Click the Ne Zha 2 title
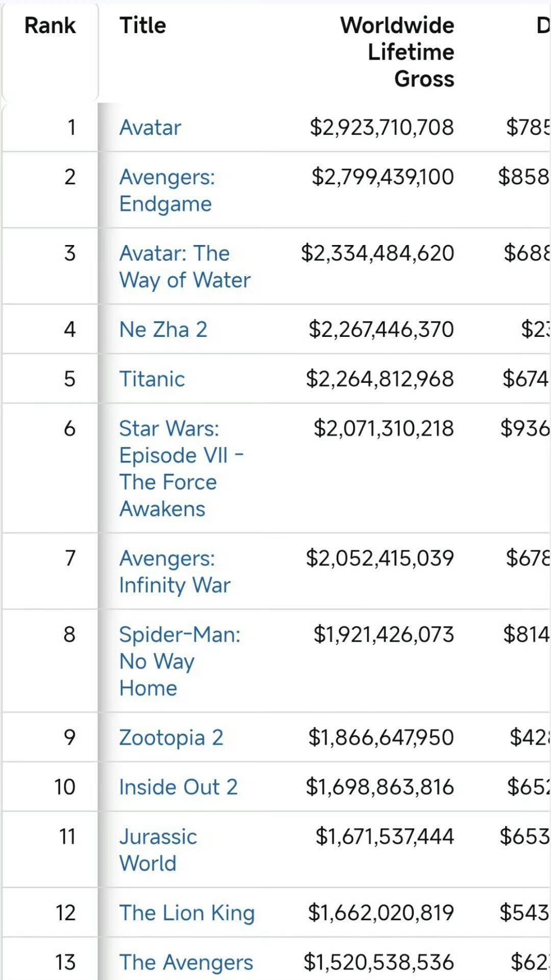The width and height of the screenshot is (551, 980). [163, 329]
